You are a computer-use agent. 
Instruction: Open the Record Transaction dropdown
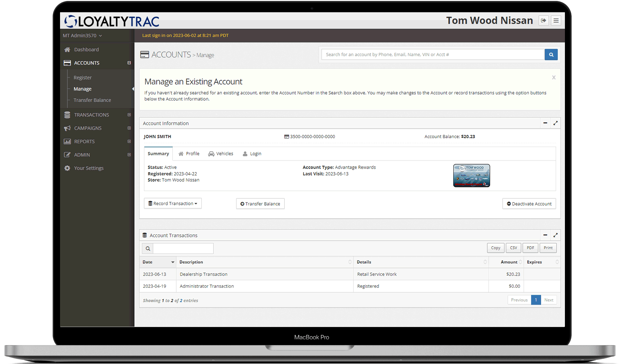(x=173, y=203)
